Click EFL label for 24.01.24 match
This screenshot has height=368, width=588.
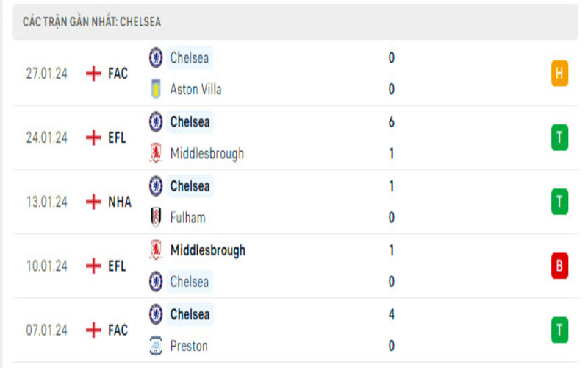(x=117, y=138)
